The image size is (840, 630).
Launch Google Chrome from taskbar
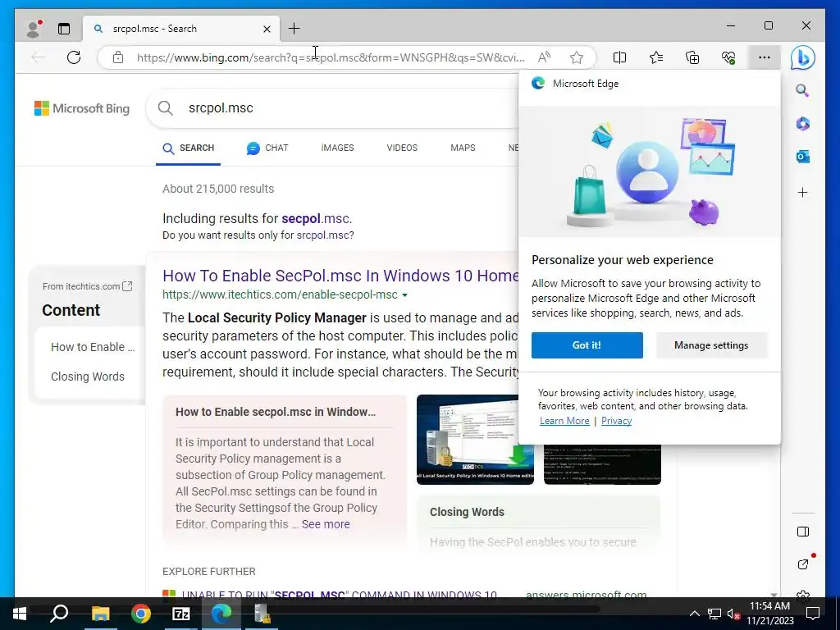[141, 614]
